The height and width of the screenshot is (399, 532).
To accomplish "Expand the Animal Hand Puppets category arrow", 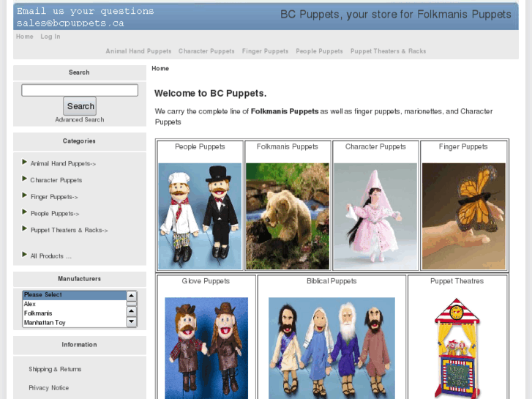I will [x=24, y=162].
